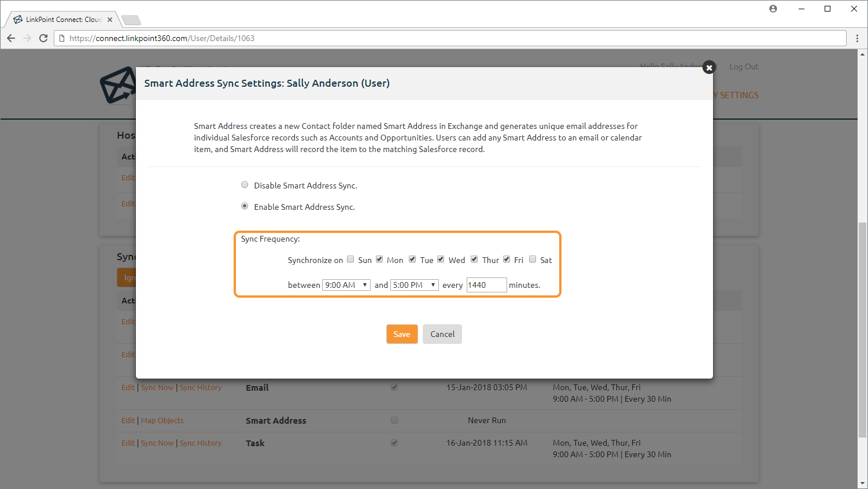Screen dimensions: 868x489
Task: Toggle the Fri sync day checkbox
Action: (x=507, y=259)
